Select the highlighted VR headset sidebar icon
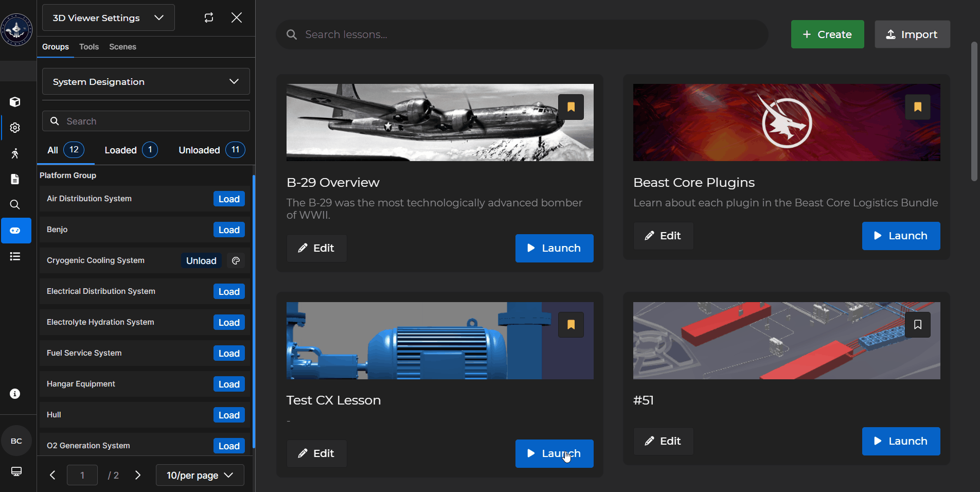This screenshot has width=980, height=492. (x=16, y=231)
